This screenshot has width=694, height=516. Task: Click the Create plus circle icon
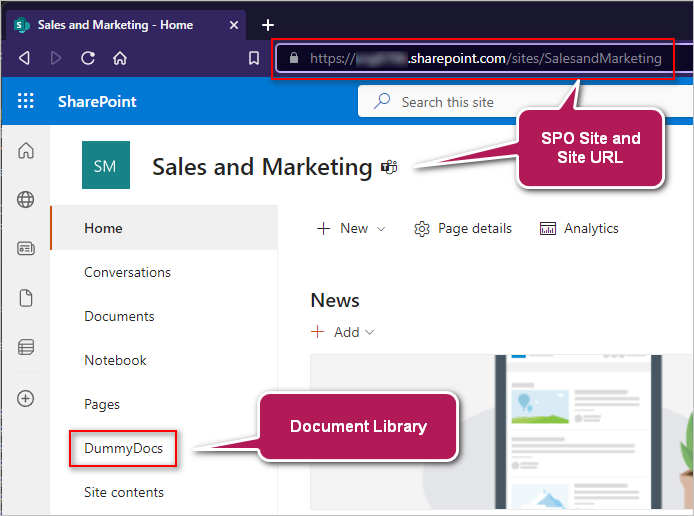[x=26, y=398]
